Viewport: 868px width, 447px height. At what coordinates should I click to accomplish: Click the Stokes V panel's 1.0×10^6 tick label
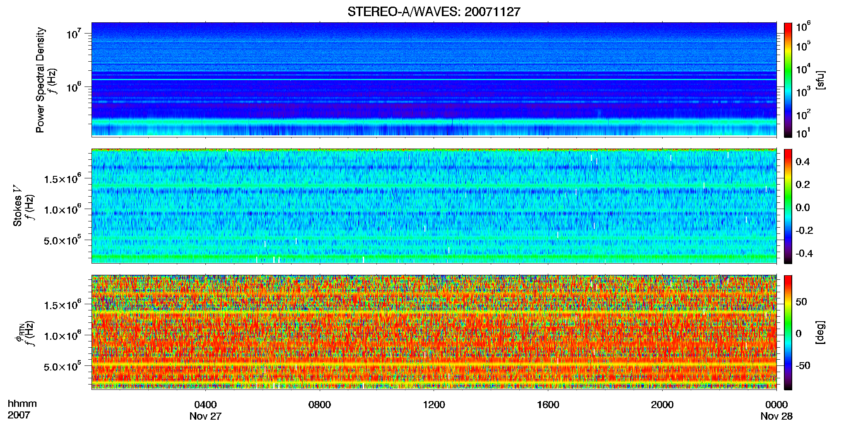62,209
